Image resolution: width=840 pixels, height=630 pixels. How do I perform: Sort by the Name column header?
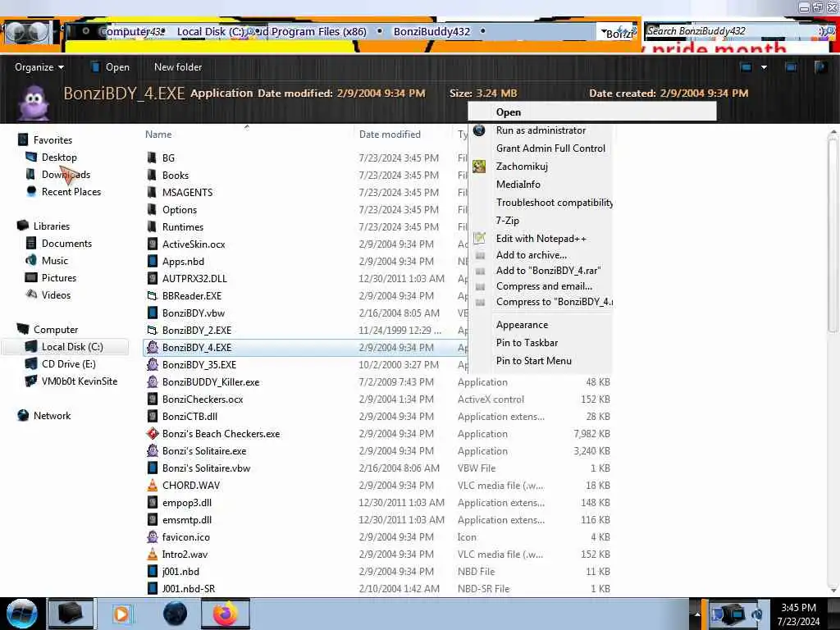click(x=158, y=135)
